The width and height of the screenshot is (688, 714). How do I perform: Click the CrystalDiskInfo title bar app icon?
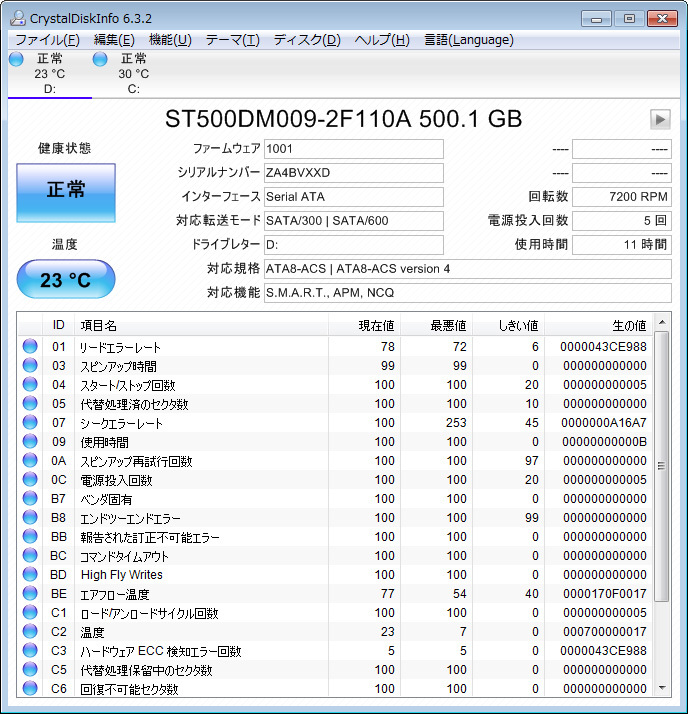[x=17, y=18]
